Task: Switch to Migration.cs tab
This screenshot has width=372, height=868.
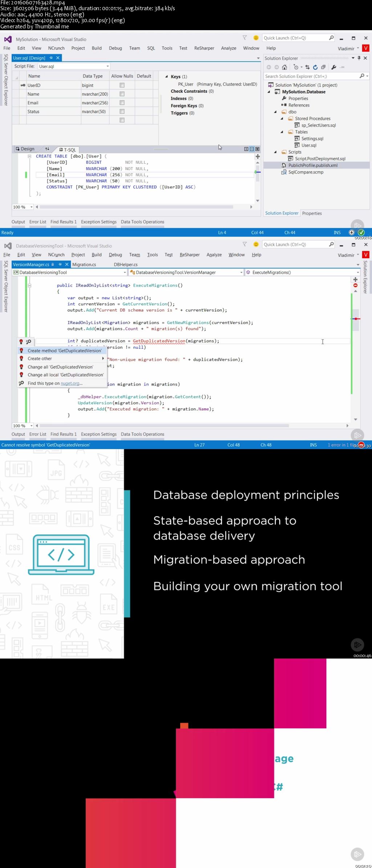Action: click(x=84, y=264)
